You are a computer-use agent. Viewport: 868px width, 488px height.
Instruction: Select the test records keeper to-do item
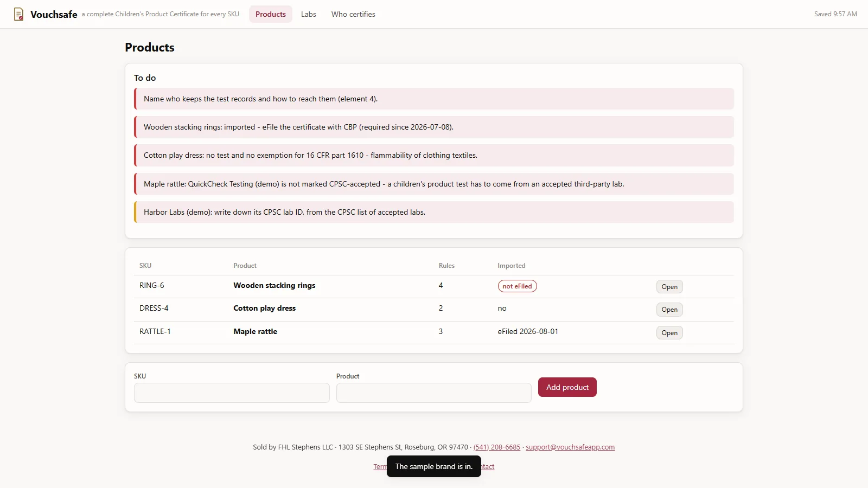point(434,99)
